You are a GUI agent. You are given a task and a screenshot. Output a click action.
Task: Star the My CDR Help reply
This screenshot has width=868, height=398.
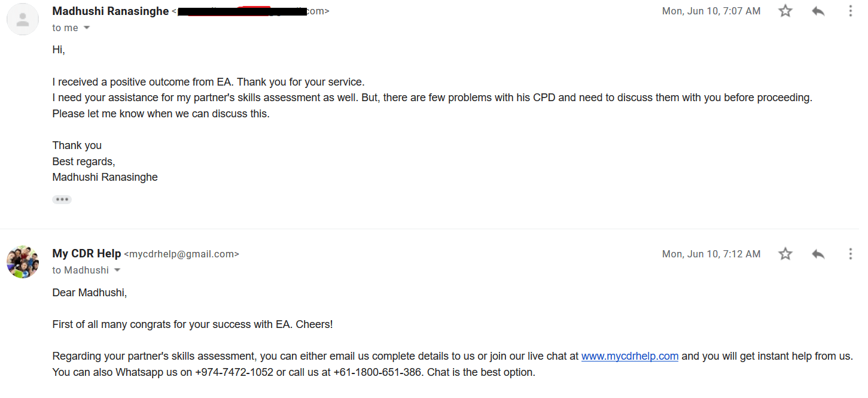pos(785,253)
